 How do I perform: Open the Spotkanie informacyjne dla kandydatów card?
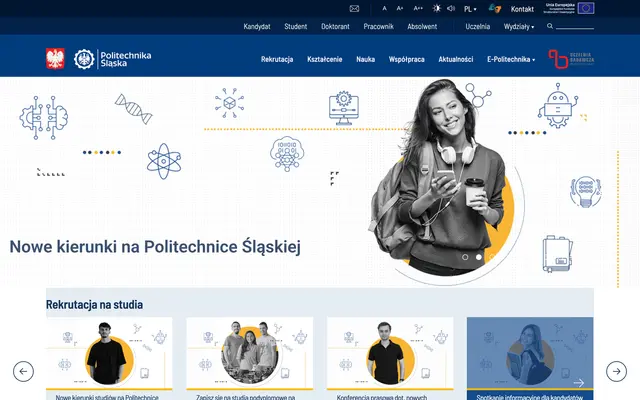point(530,358)
